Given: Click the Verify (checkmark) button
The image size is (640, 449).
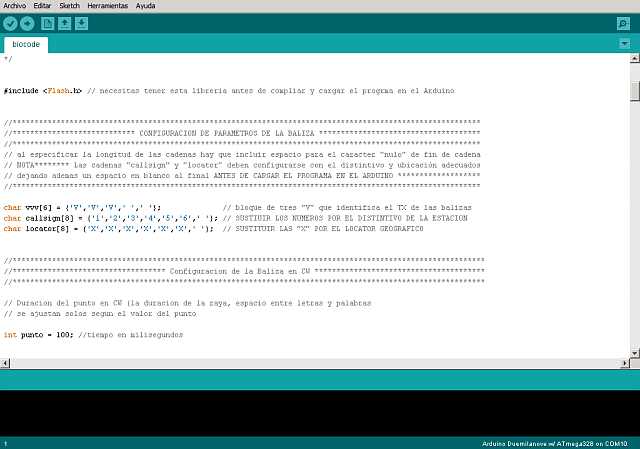Looking at the screenshot, I should [11, 23].
